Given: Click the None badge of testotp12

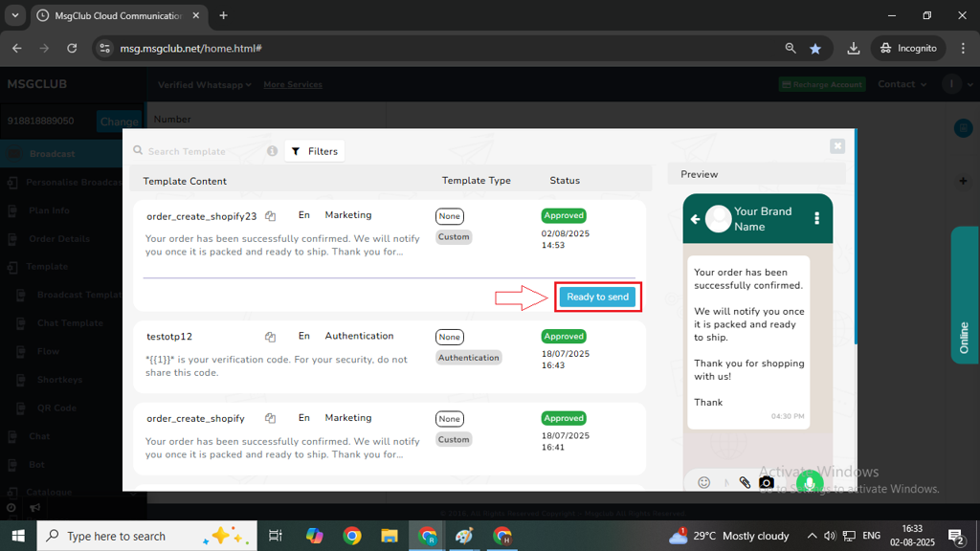Looking at the screenshot, I should (x=450, y=337).
